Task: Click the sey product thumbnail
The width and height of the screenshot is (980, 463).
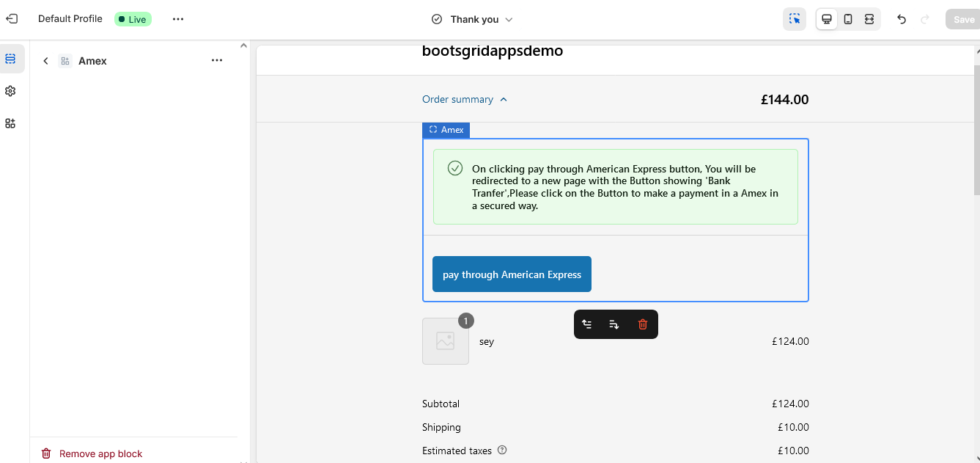Action: [x=446, y=341]
